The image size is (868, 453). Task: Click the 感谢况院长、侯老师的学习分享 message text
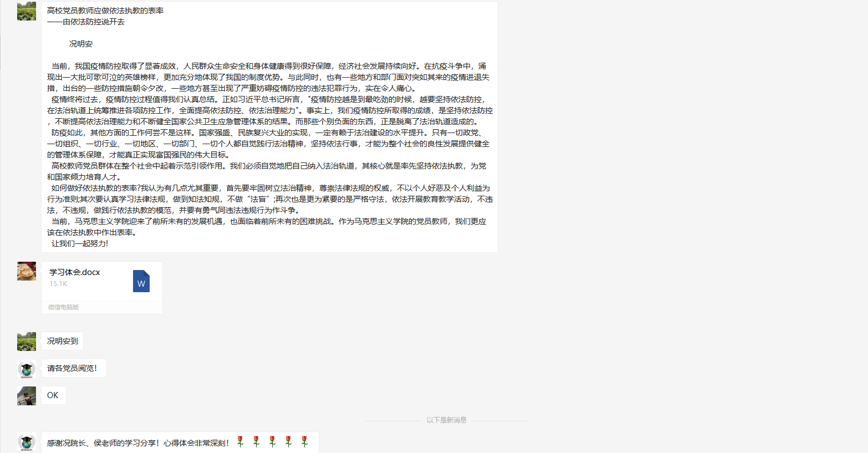click(x=139, y=443)
